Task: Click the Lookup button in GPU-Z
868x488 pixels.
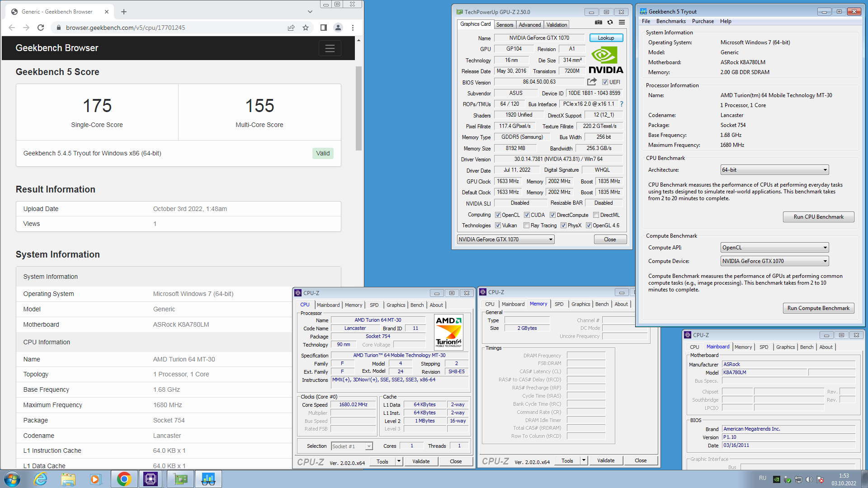Action: [x=606, y=38]
